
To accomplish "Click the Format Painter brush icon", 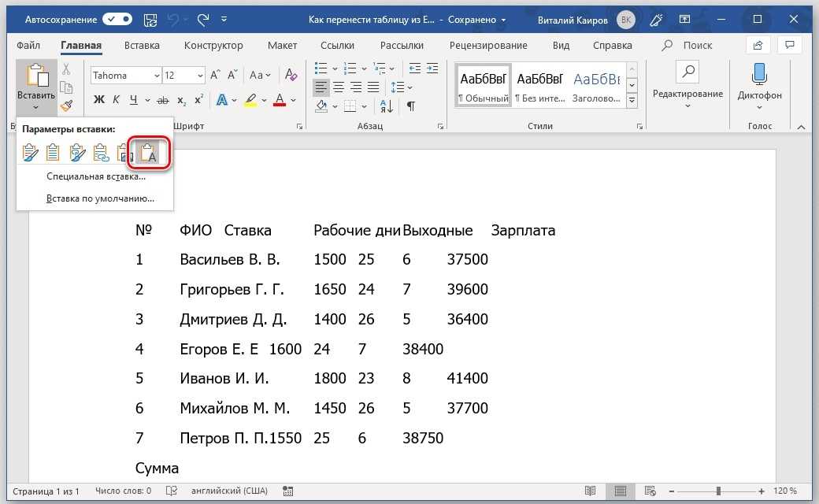I will pyautogui.click(x=67, y=105).
